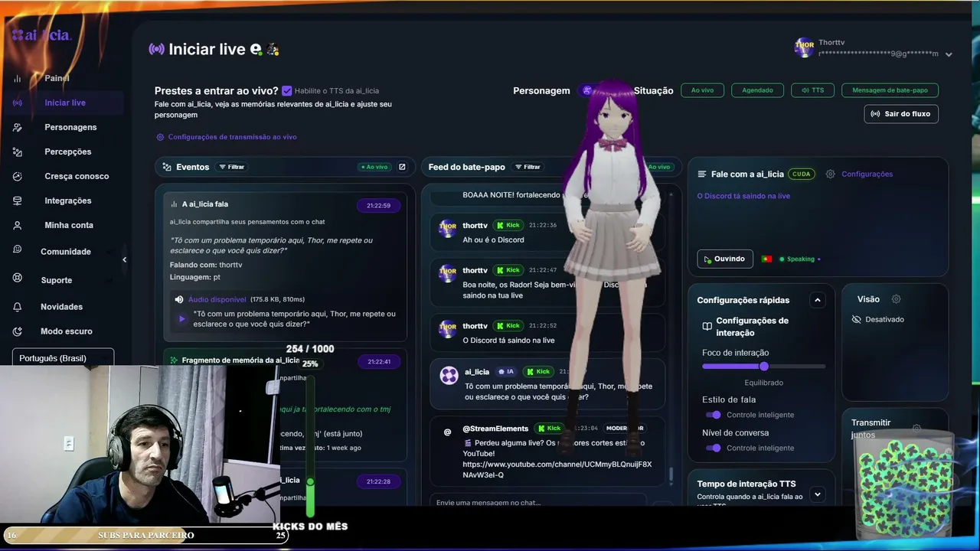The image size is (980, 551).
Task: Click the Novidades bell icon
Action: (x=17, y=307)
